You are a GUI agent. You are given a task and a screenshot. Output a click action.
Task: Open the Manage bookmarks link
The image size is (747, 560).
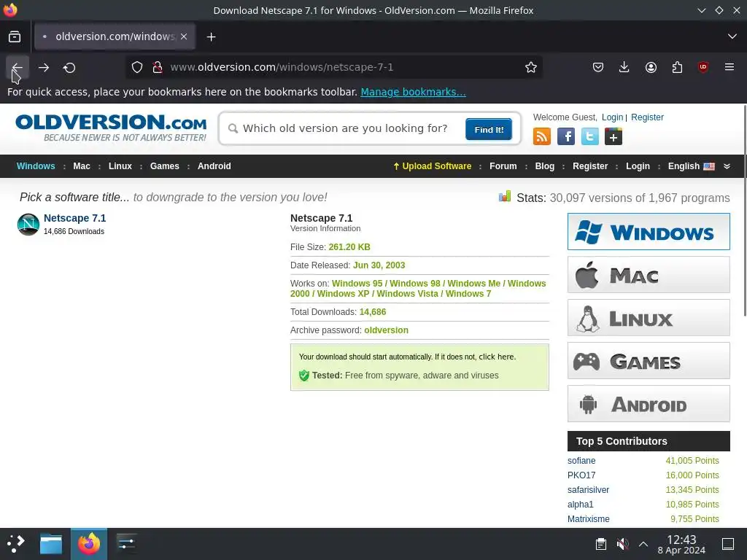(413, 92)
